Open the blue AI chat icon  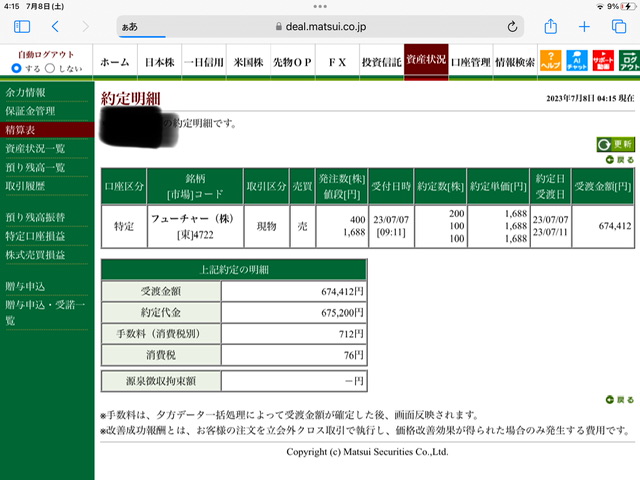pos(576,60)
